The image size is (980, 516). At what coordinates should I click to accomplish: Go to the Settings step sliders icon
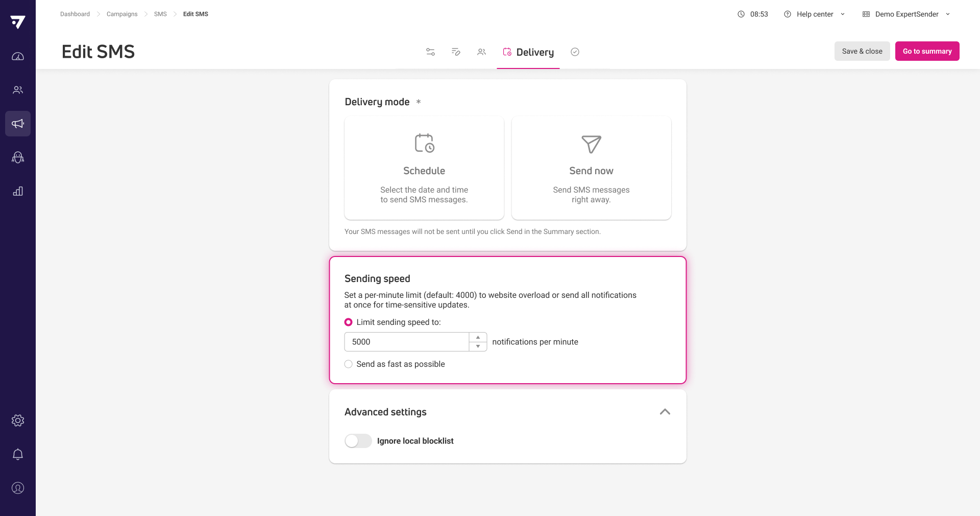[430, 52]
